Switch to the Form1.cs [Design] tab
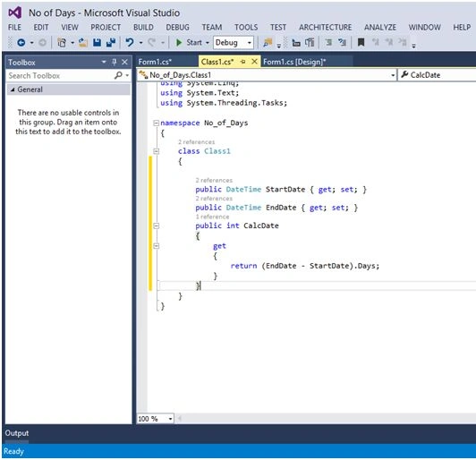Image resolution: width=476 pixels, height=460 pixels. tap(294, 62)
